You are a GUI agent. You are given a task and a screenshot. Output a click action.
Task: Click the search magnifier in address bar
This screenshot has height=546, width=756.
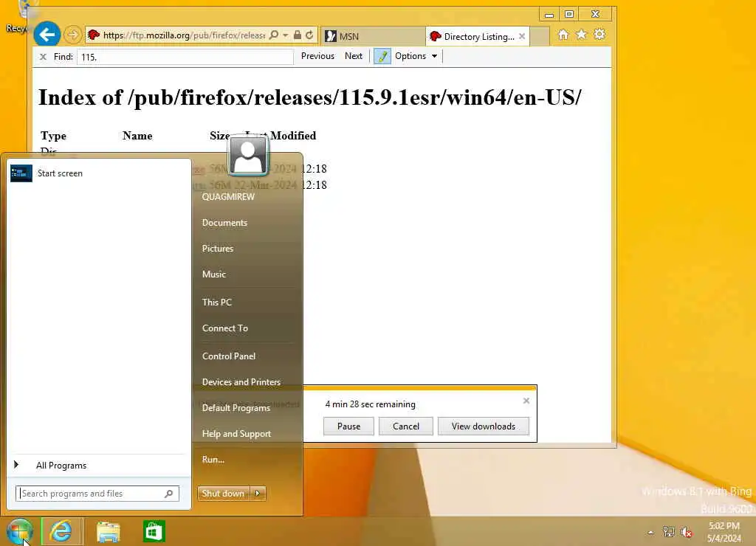pyautogui.click(x=273, y=35)
